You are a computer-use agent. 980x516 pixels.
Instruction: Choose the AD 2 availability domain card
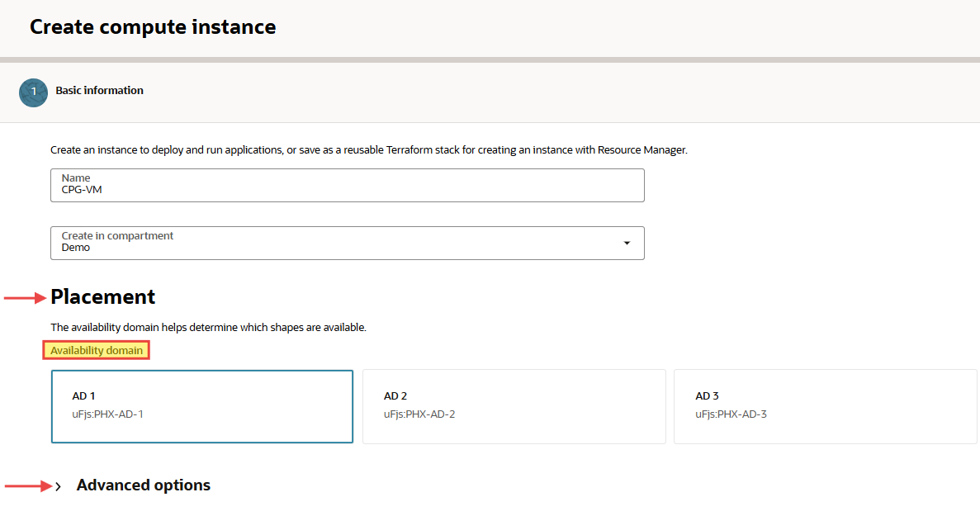[514, 406]
